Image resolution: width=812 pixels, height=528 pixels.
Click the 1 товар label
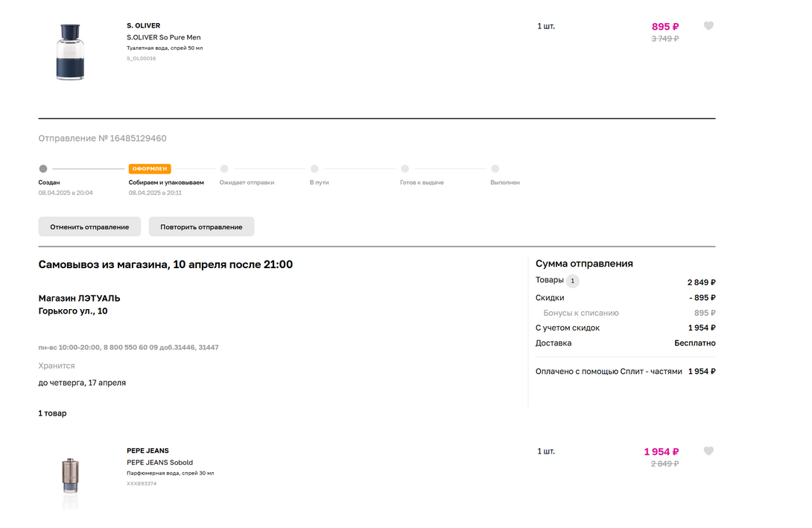pyautogui.click(x=52, y=413)
